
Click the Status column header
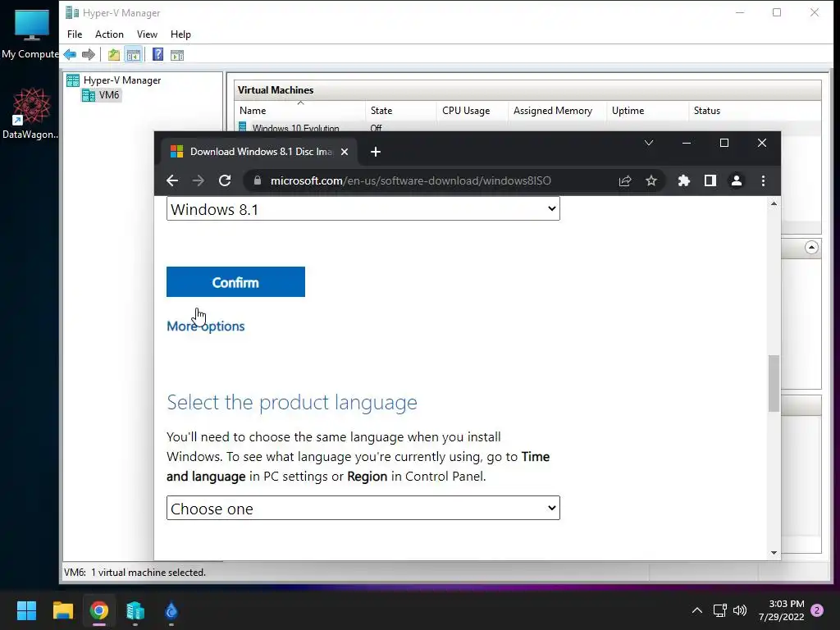coord(755,111)
